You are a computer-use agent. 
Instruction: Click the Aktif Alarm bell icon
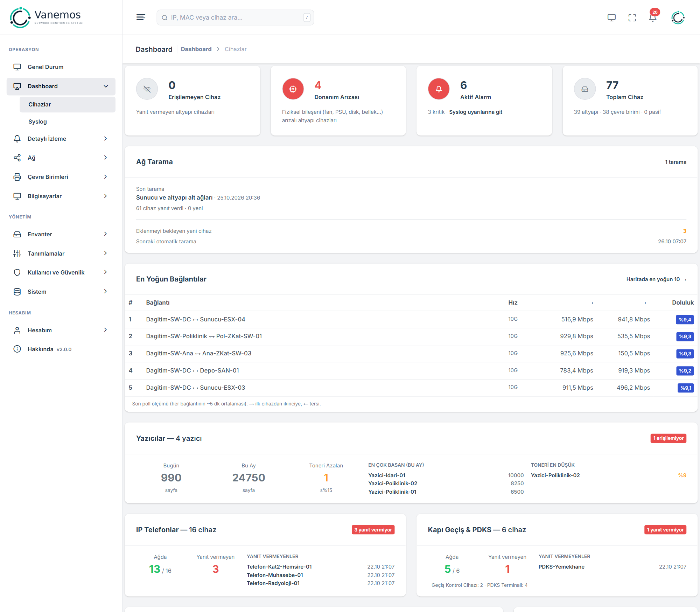(439, 89)
